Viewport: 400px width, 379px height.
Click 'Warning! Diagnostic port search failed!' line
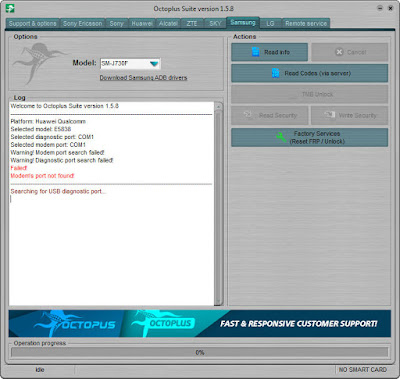click(x=62, y=160)
